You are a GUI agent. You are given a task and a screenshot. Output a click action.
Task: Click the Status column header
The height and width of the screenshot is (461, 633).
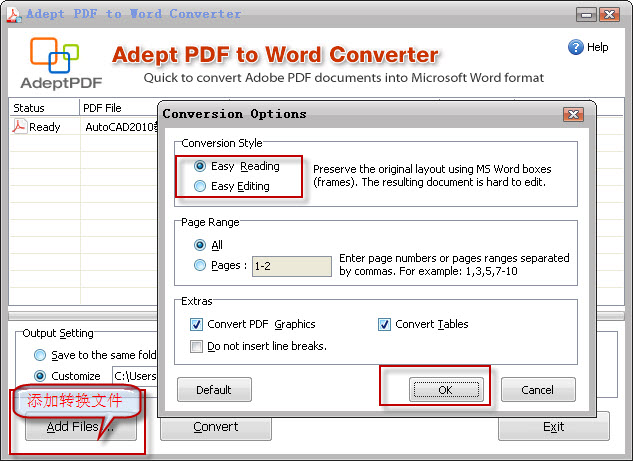pos(44,108)
